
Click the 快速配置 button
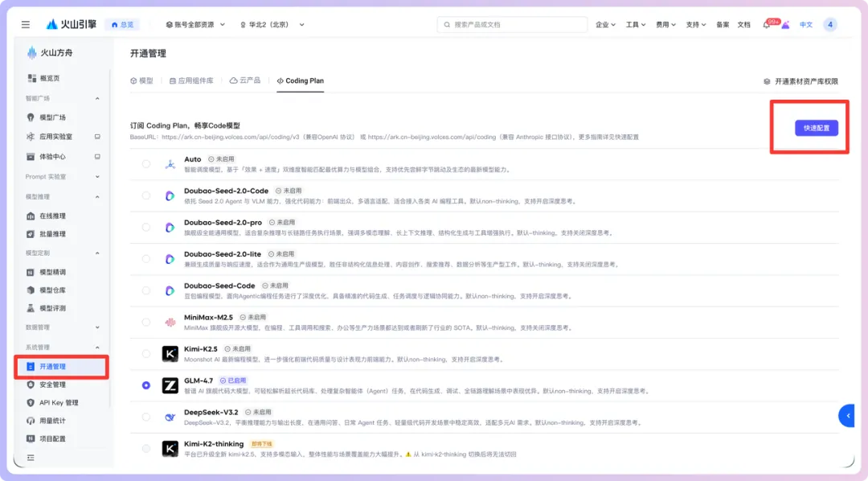pos(816,128)
